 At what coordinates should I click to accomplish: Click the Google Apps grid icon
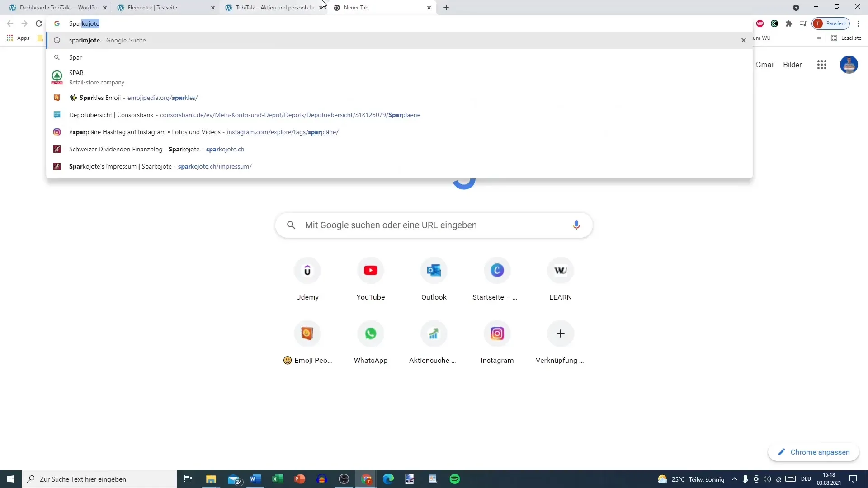(821, 64)
